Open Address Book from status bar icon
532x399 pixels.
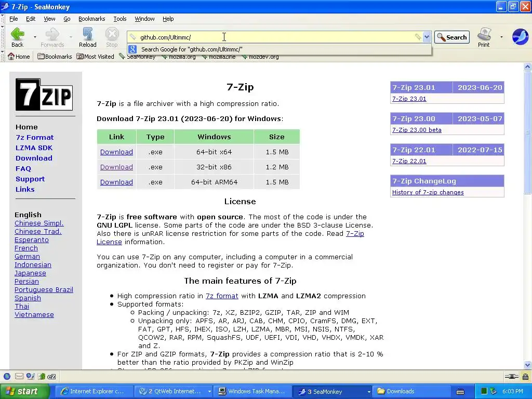point(42,376)
